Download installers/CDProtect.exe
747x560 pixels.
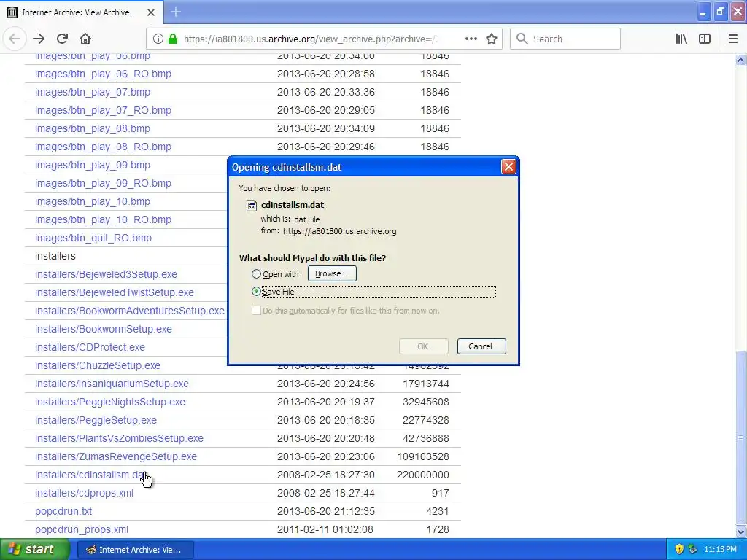point(90,347)
